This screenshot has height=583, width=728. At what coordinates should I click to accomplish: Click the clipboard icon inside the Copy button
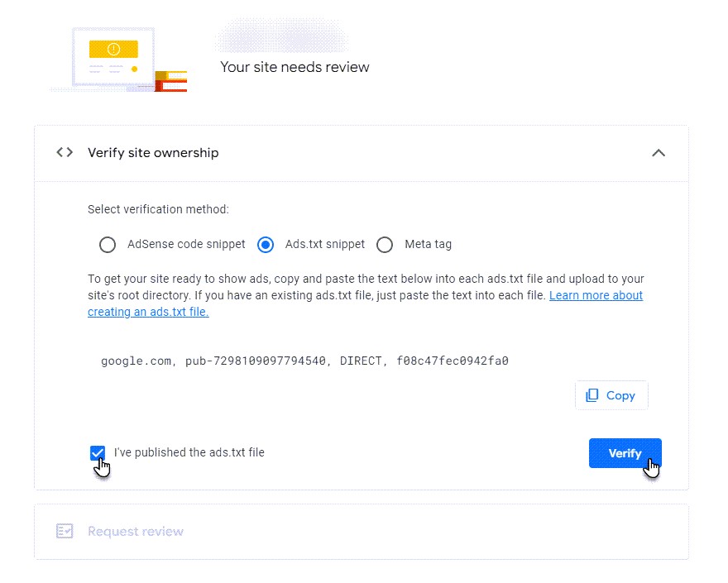591,395
